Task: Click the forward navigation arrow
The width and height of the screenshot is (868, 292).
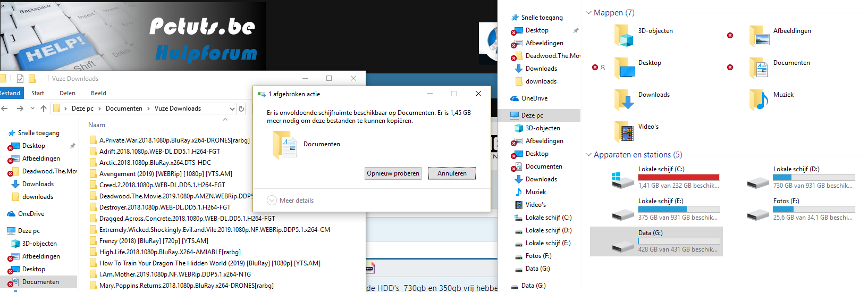Action: point(20,109)
